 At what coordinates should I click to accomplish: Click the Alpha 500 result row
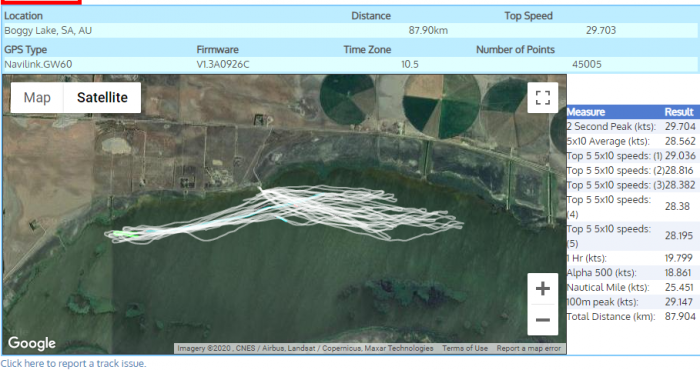coord(632,272)
